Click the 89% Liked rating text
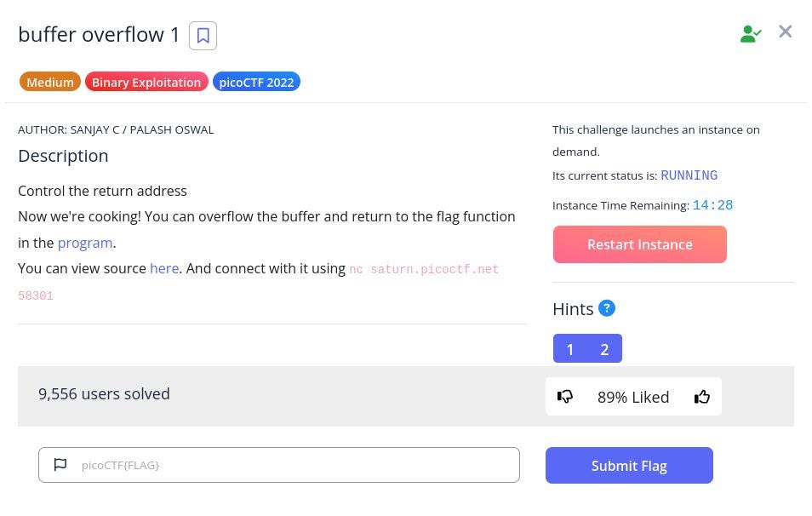The image size is (812, 516). click(x=633, y=397)
